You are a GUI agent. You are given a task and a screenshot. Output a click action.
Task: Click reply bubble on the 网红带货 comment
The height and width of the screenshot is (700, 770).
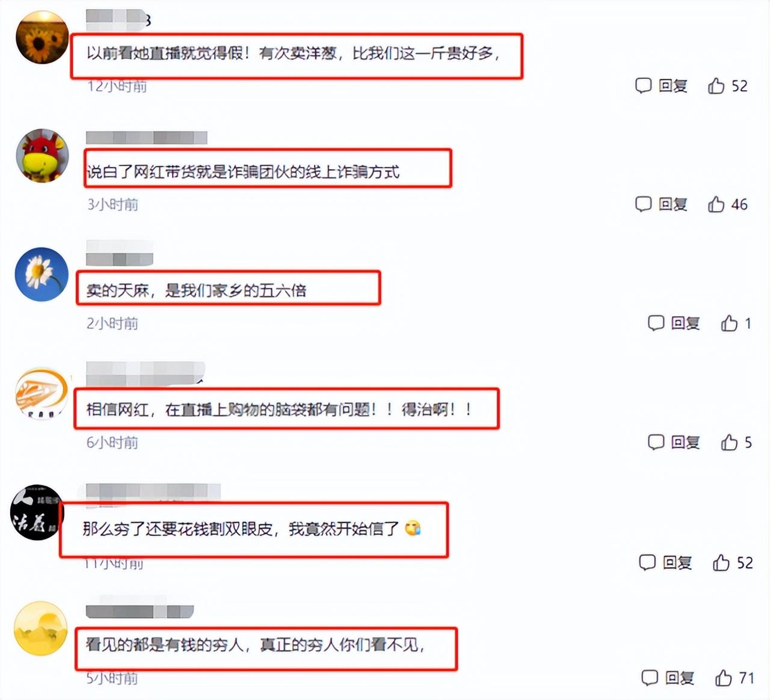coord(643,204)
